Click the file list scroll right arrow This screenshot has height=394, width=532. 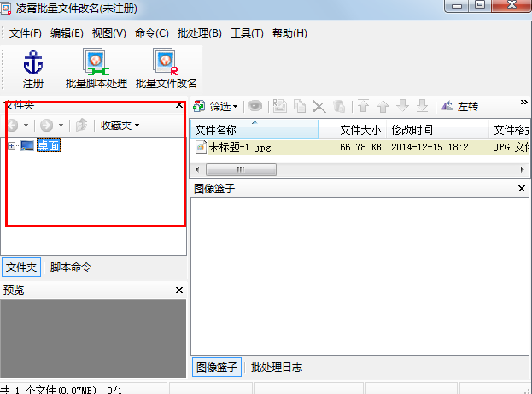[522, 169]
